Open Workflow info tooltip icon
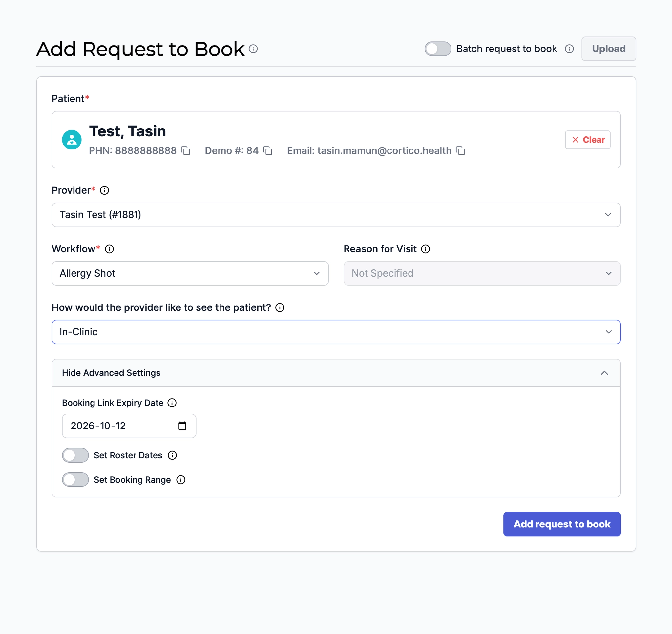This screenshot has height=634, width=672. click(x=109, y=249)
